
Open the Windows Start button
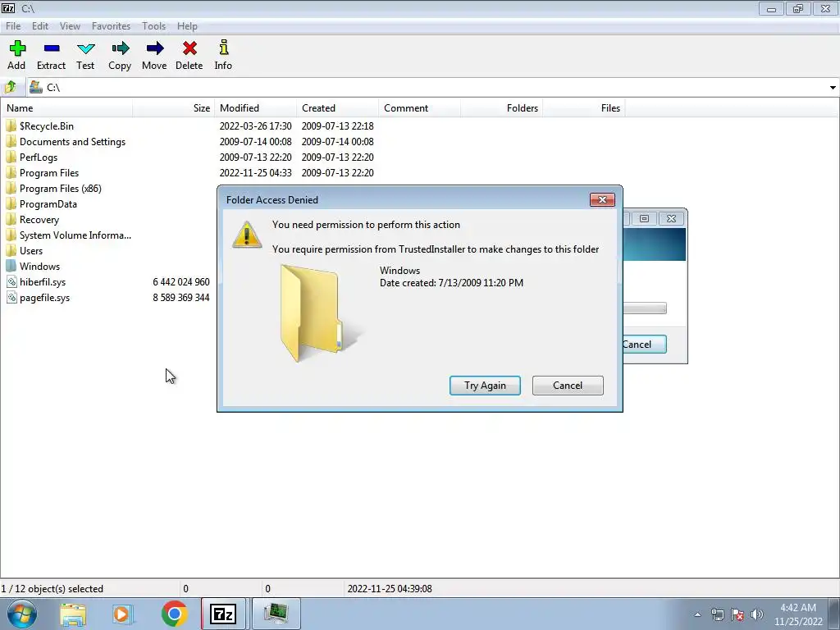[x=22, y=614]
